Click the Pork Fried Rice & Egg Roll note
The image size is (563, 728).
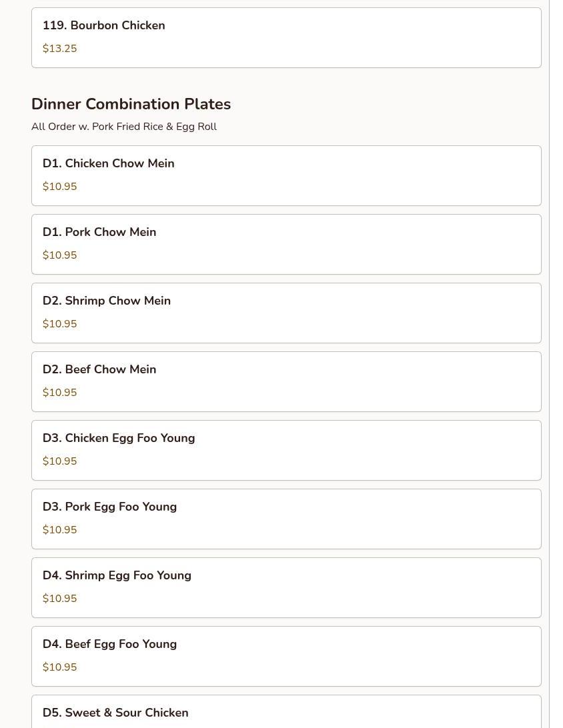click(124, 127)
